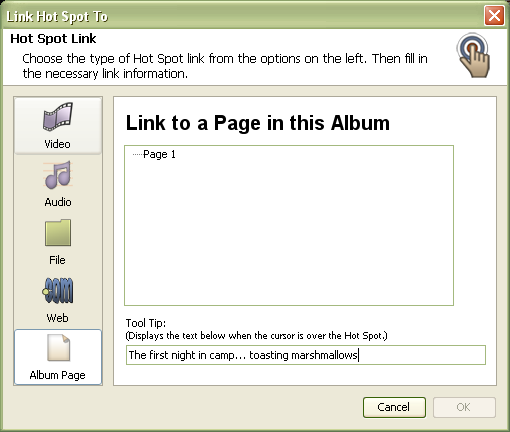The image size is (510, 432).
Task: Click the "Video" link type label
Action: 57,144
